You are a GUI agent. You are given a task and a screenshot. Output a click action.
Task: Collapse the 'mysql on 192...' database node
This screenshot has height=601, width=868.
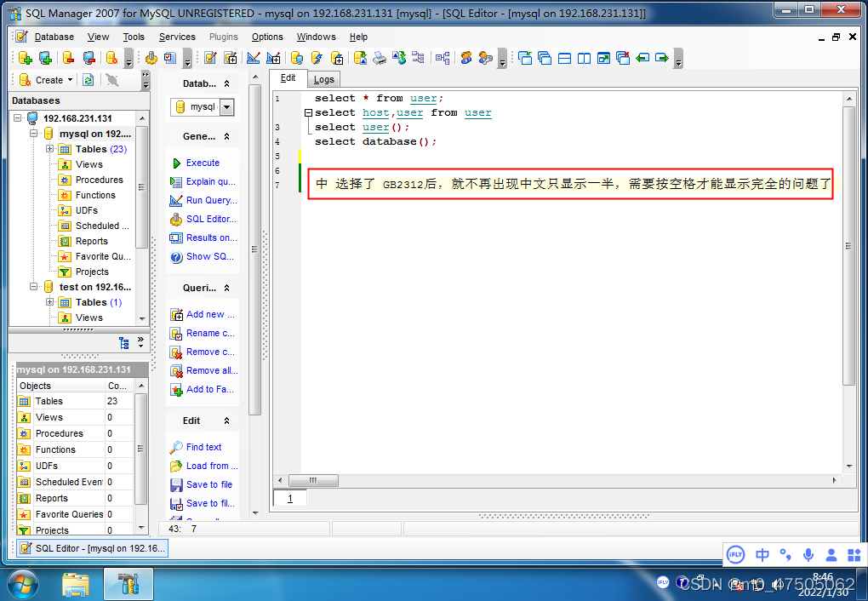(x=33, y=134)
